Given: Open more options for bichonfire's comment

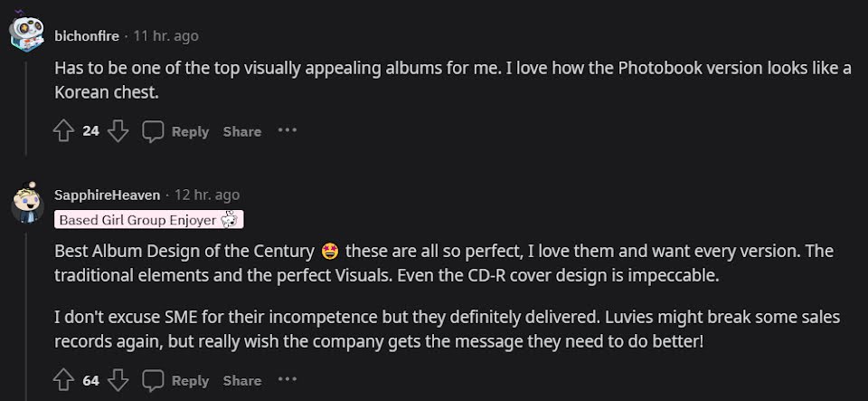Looking at the screenshot, I should pyautogui.click(x=288, y=130).
